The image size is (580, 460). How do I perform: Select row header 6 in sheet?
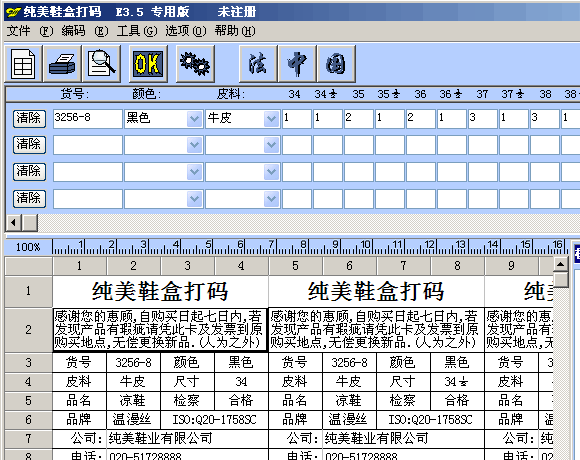[28, 420]
